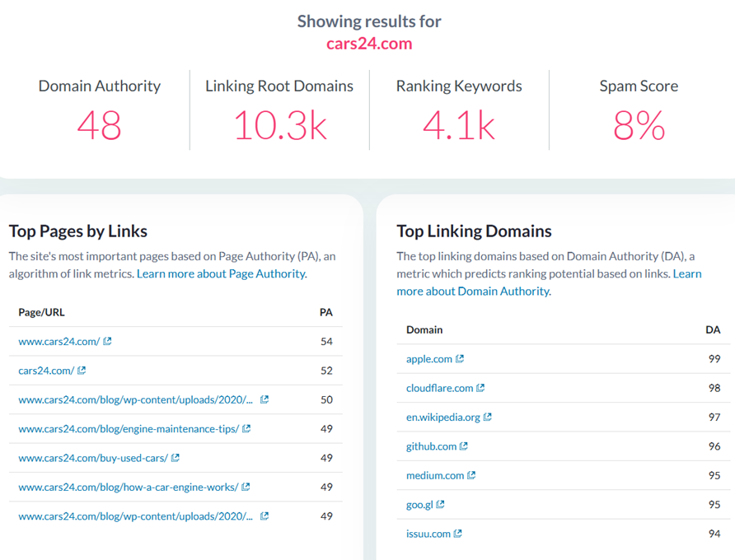Open the en.wikipedia.org domain link
This screenshot has width=735, height=560.
442,417
